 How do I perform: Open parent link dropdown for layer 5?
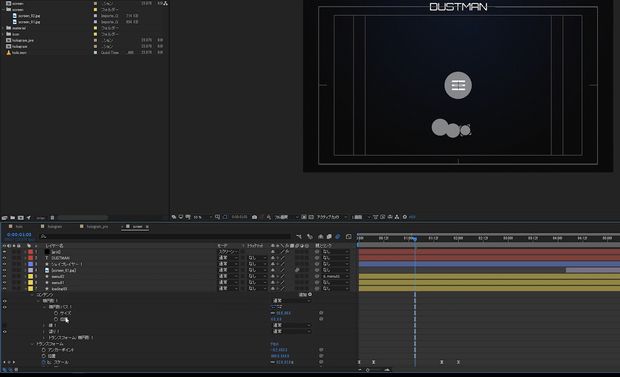pyautogui.click(x=335, y=276)
